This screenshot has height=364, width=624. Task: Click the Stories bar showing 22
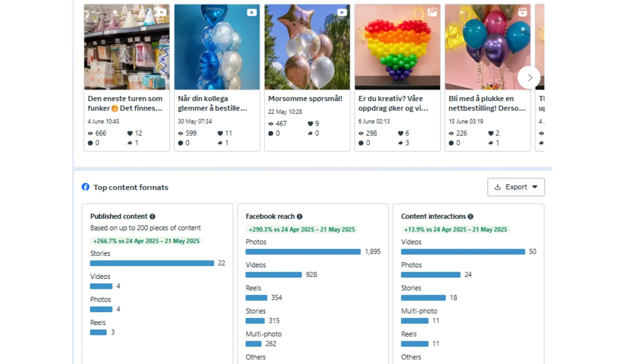152,263
